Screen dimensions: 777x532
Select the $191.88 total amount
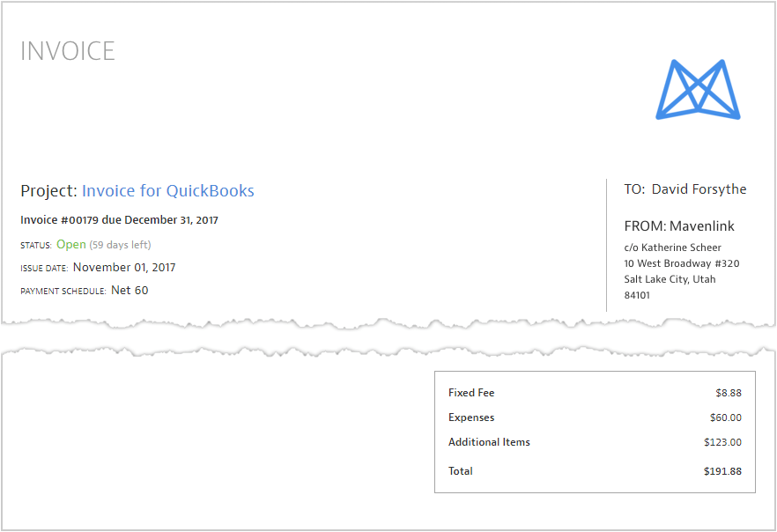click(722, 471)
